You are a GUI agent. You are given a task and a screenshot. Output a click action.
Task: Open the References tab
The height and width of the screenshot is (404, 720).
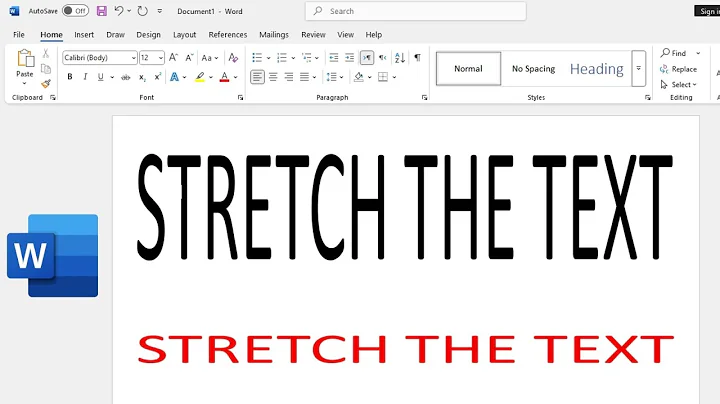tap(228, 34)
